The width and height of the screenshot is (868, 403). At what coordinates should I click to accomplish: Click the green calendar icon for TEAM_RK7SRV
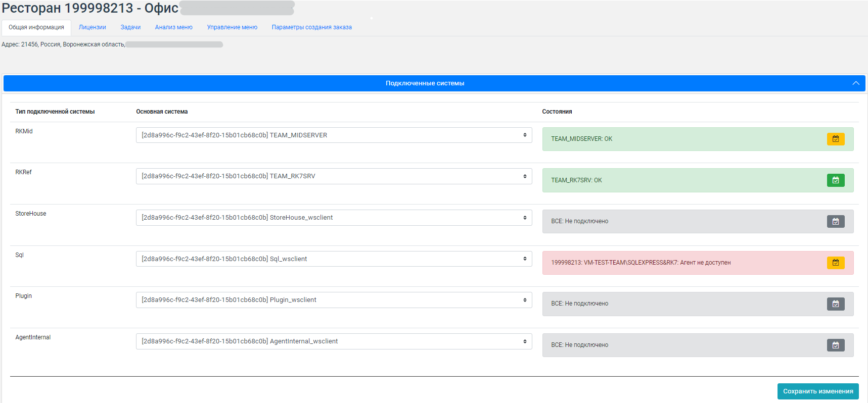(835, 180)
